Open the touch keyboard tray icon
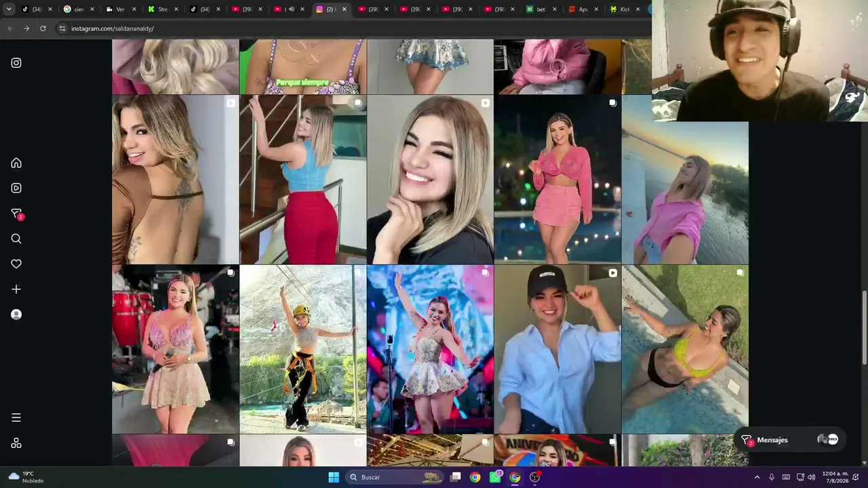This screenshot has height=488, width=868. pos(786,477)
